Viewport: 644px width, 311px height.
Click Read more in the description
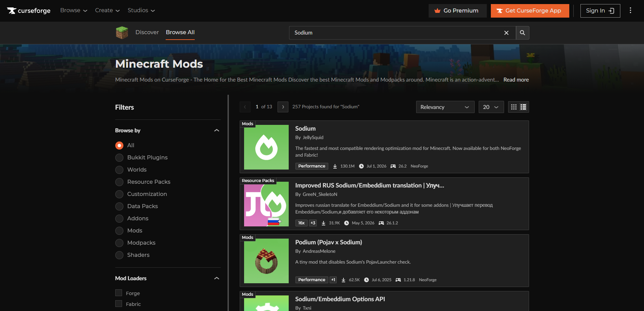(x=516, y=80)
